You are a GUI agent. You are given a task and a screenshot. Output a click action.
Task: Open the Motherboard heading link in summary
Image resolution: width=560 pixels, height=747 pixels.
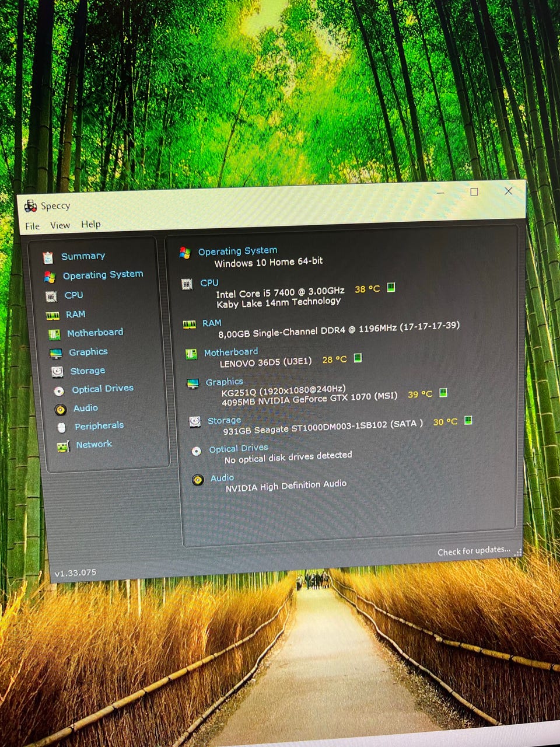tap(231, 352)
